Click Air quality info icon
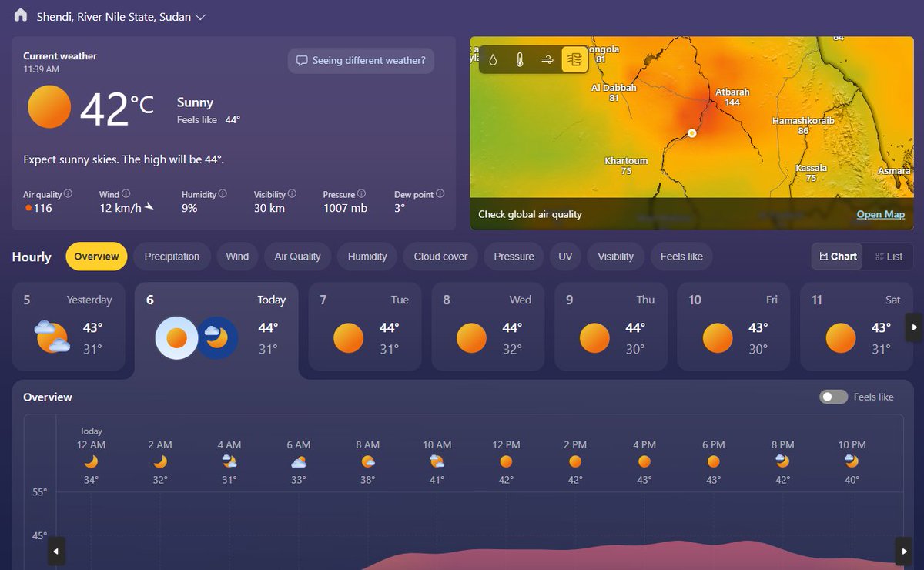This screenshot has width=924, height=570. [69, 194]
